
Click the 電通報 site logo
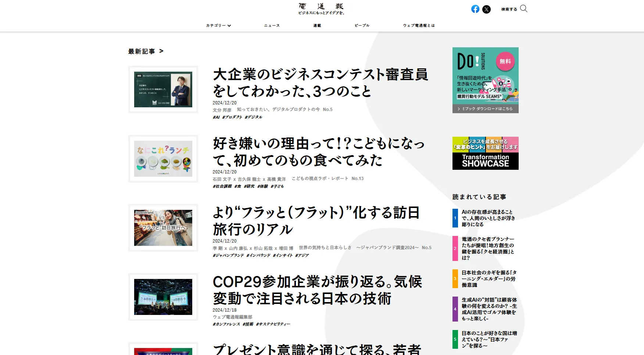[321, 9]
